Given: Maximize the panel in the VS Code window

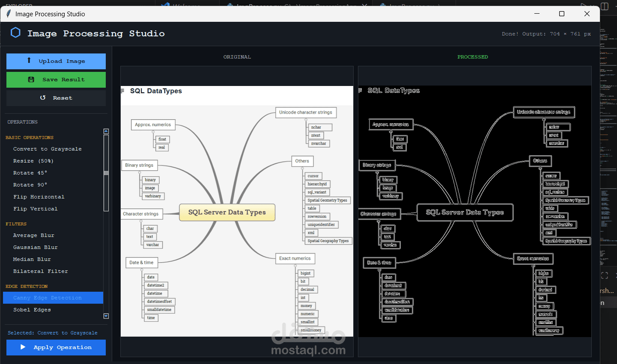Looking at the screenshot, I should [604, 275].
